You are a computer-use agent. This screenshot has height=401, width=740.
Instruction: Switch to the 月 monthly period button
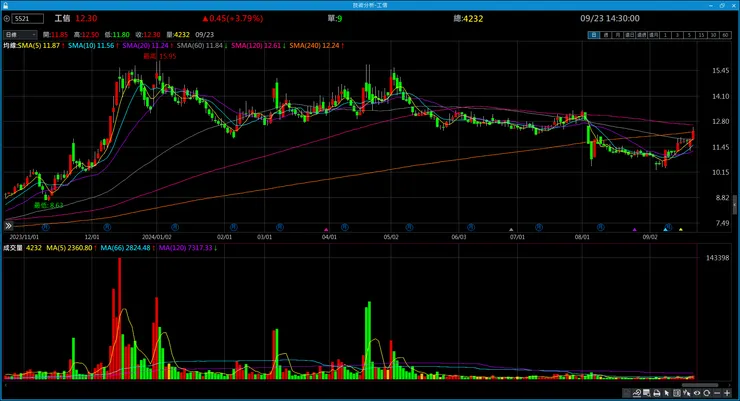[x=617, y=35]
